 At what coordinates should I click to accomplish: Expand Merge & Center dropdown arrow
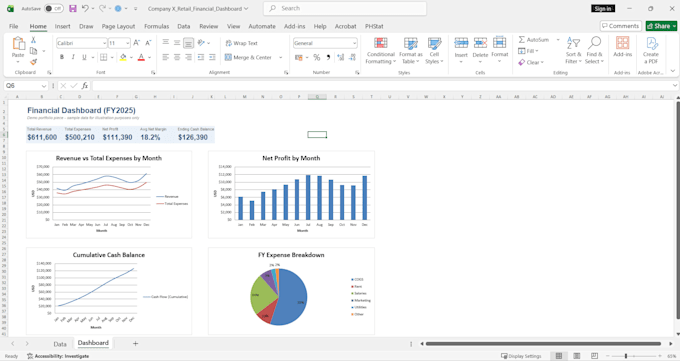click(x=281, y=57)
